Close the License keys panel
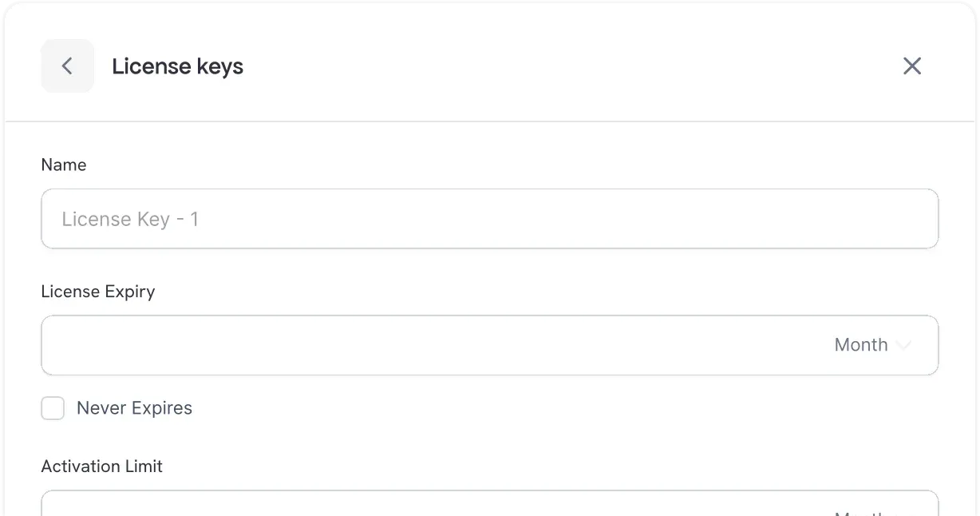This screenshot has width=980, height=516. (911, 66)
